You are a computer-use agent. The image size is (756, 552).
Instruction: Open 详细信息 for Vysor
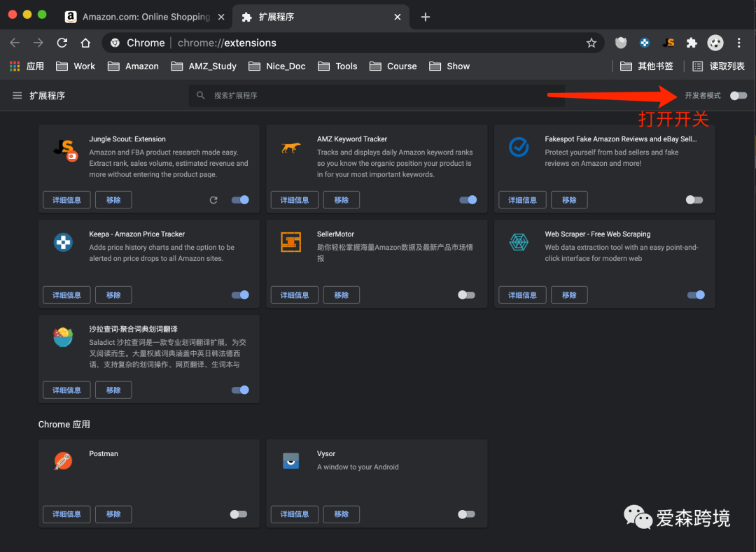(295, 514)
